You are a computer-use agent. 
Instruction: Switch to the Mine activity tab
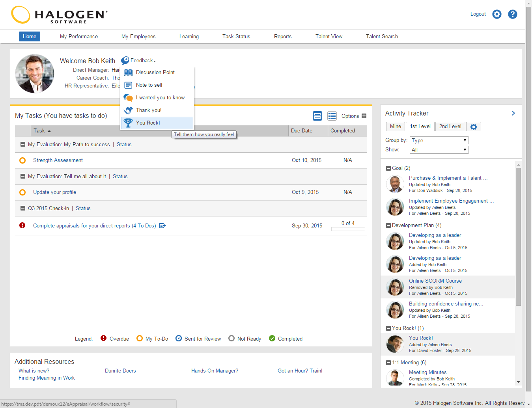coord(396,127)
